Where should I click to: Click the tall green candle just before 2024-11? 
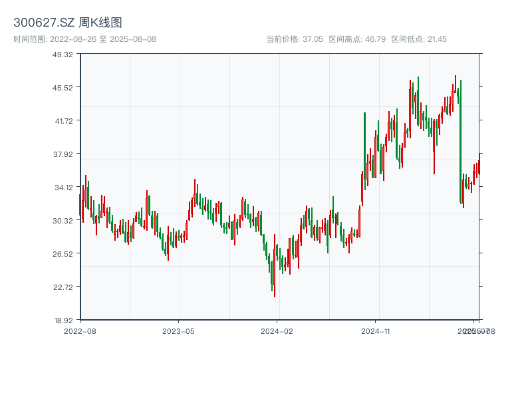click(x=364, y=150)
